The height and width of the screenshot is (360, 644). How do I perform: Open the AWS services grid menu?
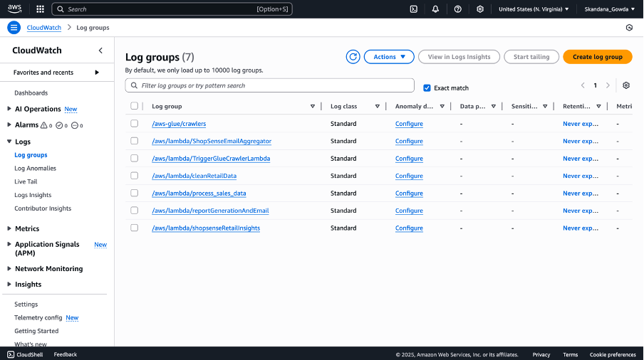[40, 9]
